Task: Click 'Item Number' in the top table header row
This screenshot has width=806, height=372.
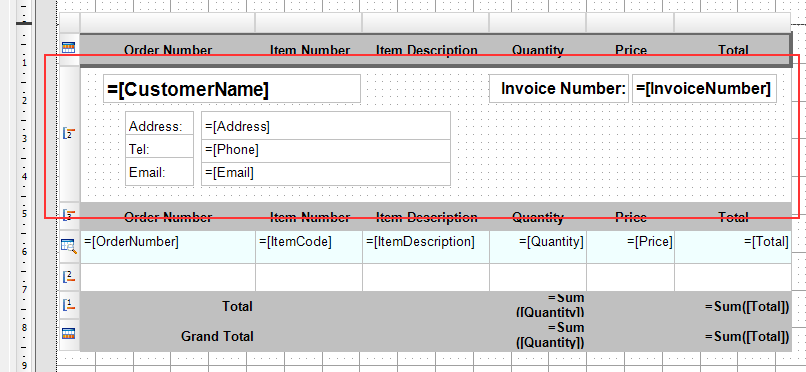Action: click(310, 50)
